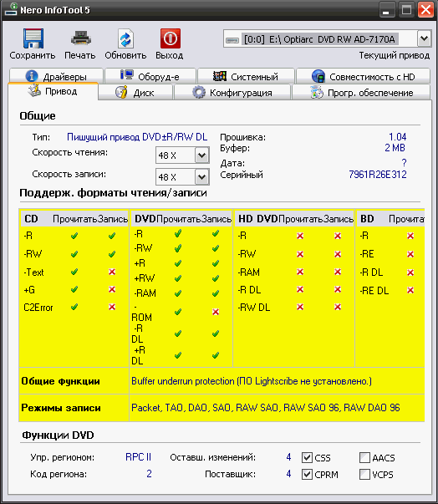The image size is (438, 504).
Task: Close the Nero InfoTool window
Action: click(426, 10)
